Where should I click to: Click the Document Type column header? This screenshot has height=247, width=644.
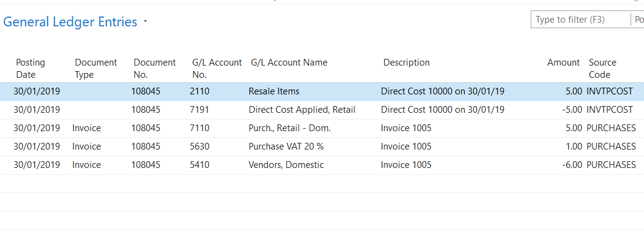[95, 68]
